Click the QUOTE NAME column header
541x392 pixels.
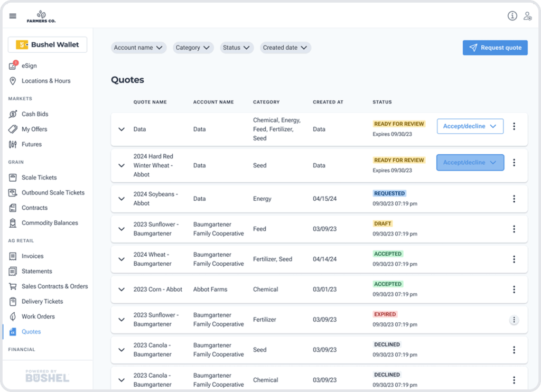[150, 102]
